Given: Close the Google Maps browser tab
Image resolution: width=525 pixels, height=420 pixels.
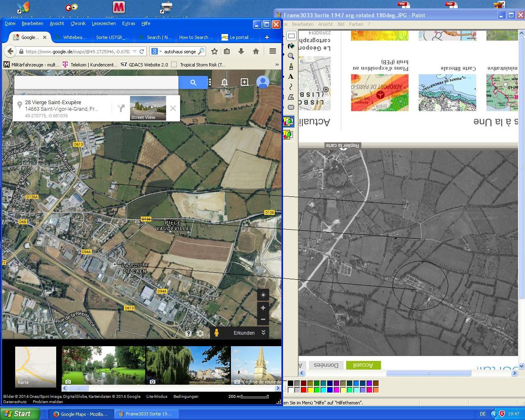Looking at the screenshot, I should coord(45,37).
